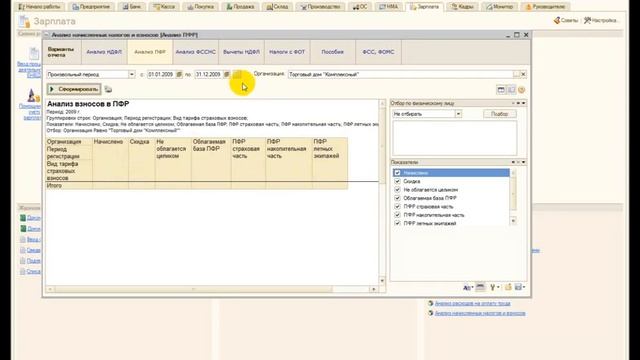Switch to ФСС, ФОМС tab
The height and width of the screenshot is (360, 640).
(378, 52)
